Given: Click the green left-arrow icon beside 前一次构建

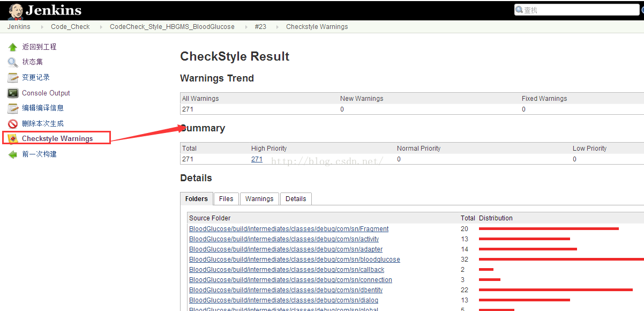Looking at the screenshot, I should (x=13, y=154).
